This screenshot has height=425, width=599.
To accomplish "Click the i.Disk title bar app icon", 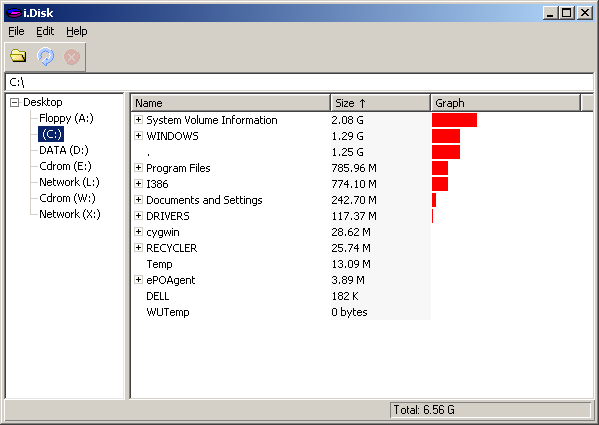I will click(13, 13).
